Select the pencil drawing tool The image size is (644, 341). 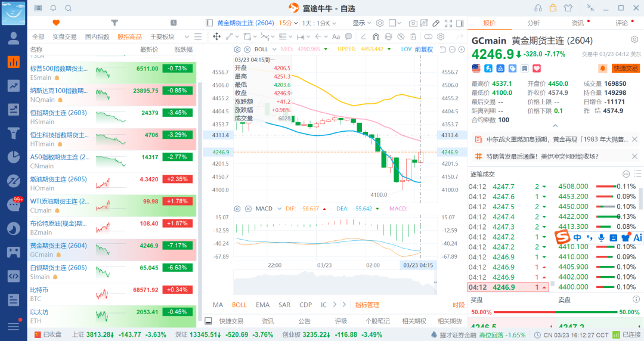436,23
